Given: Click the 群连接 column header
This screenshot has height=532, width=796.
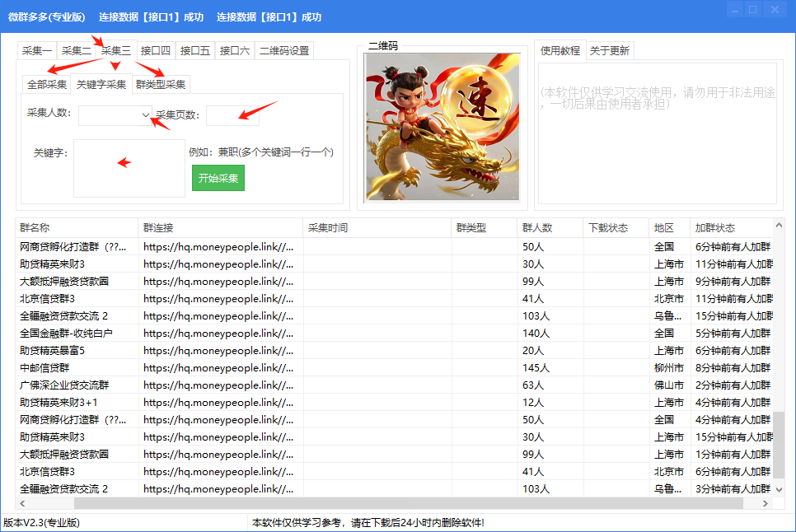Looking at the screenshot, I should (x=220, y=228).
